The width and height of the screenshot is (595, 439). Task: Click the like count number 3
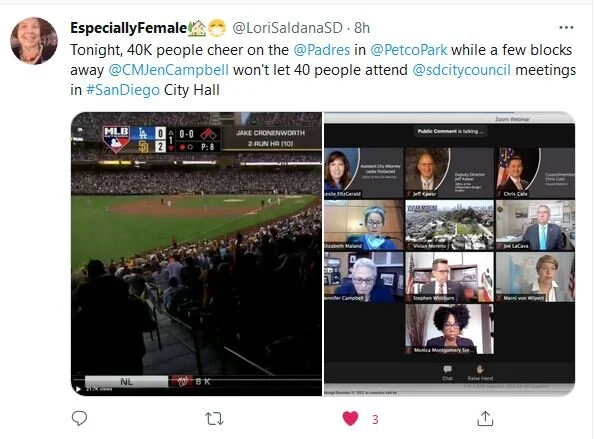[x=375, y=419]
